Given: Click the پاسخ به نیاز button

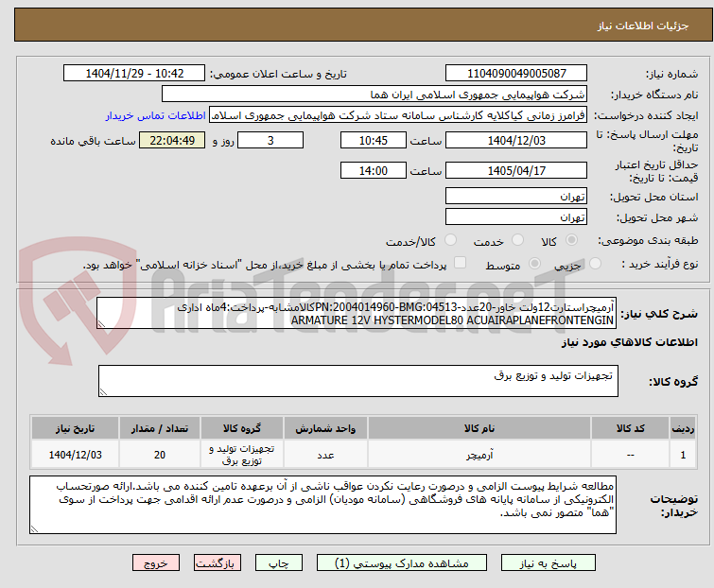Looking at the screenshot, I should (x=548, y=563).
